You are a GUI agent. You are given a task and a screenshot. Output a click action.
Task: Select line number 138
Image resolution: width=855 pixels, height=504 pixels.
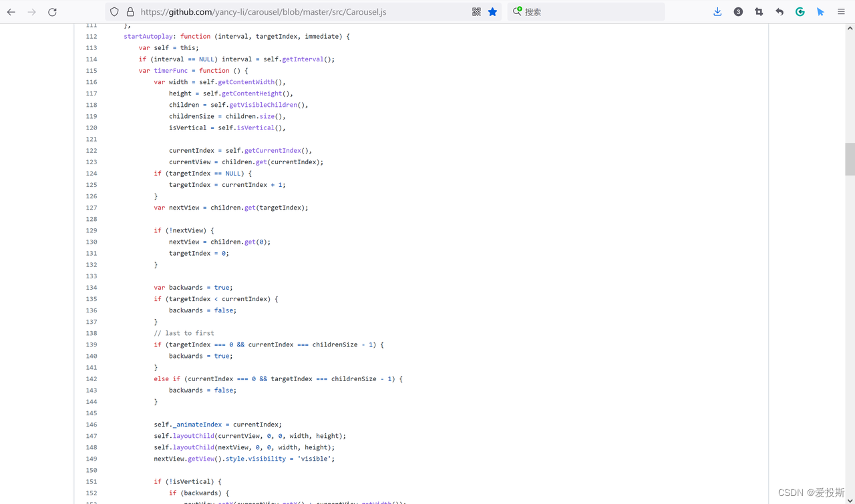click(92, 333)
